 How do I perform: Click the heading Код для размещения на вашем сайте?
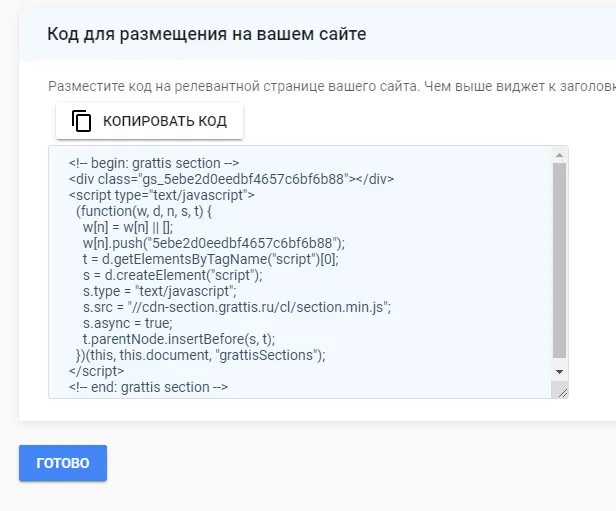(x=207, y=34)
